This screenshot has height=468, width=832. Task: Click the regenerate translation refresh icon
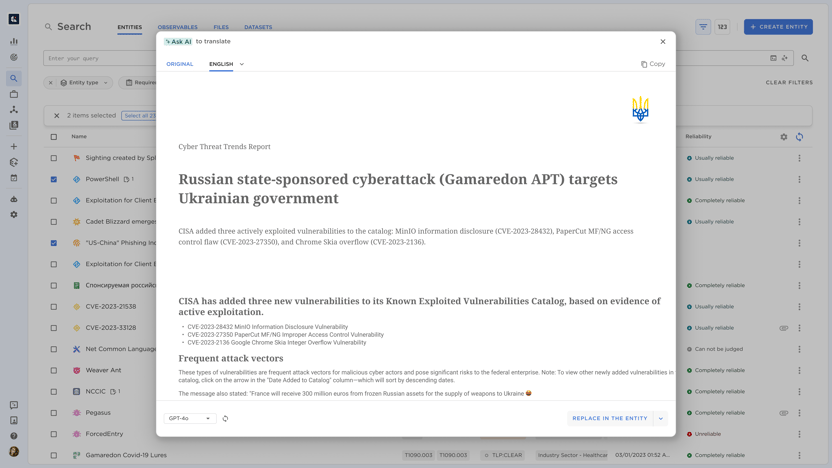point(225,419)
